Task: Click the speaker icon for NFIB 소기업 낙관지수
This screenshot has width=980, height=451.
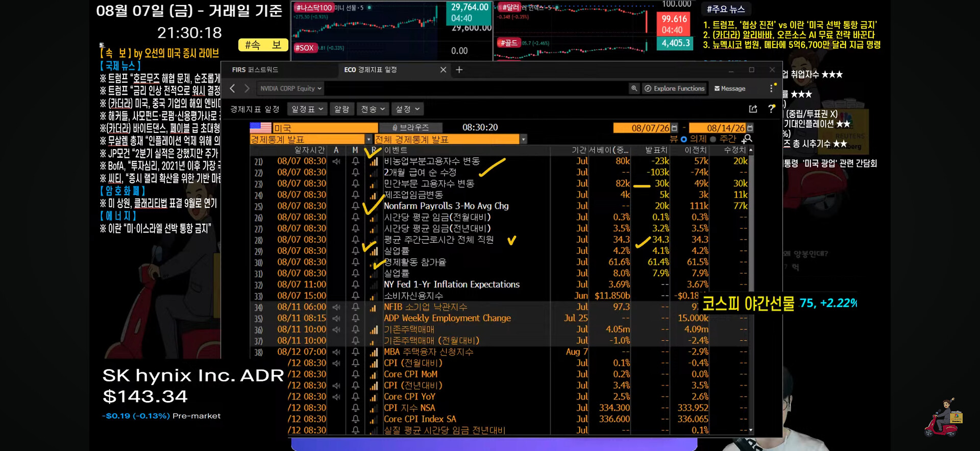Action: [336, 307]
